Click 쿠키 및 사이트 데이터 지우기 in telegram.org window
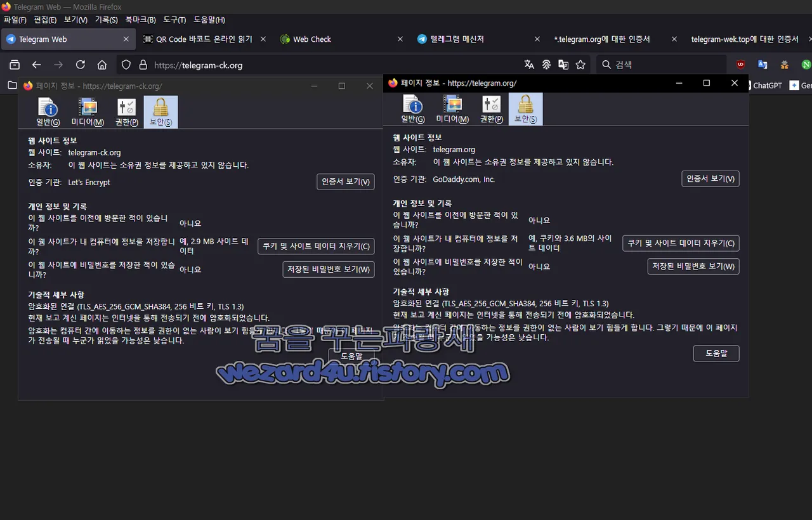812x520 pixels. pyautogui.click(x=681, y=243)
